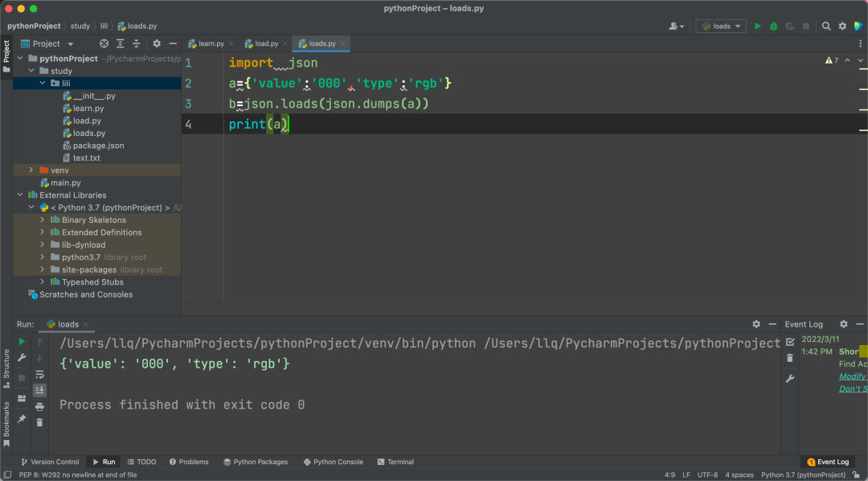Screen dimensions: 868x481
Task: Open the loads run configuration dropdown
Action: click(721, 26)
